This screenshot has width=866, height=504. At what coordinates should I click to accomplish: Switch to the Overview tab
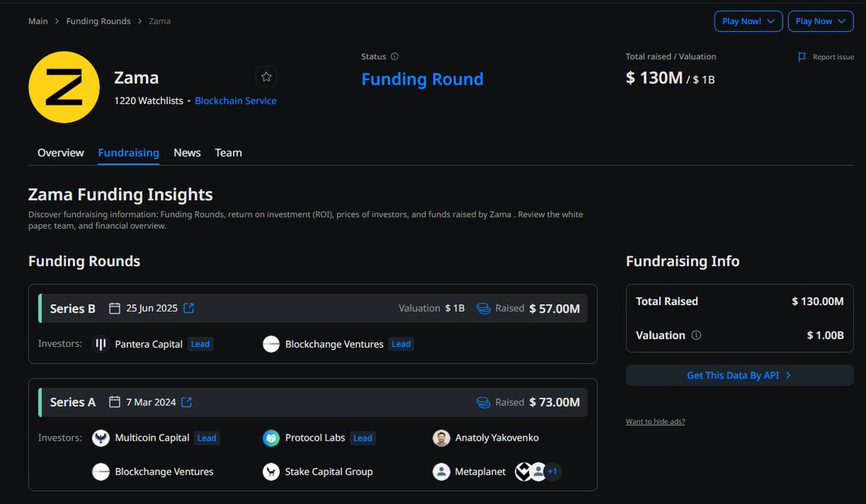(61, 153)
